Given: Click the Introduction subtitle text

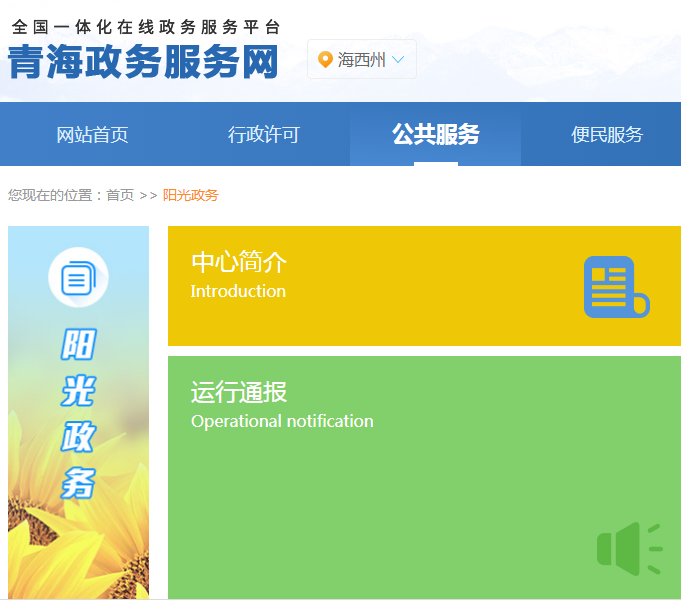Looking at the screenshot, I should click(x=238, y=291).
